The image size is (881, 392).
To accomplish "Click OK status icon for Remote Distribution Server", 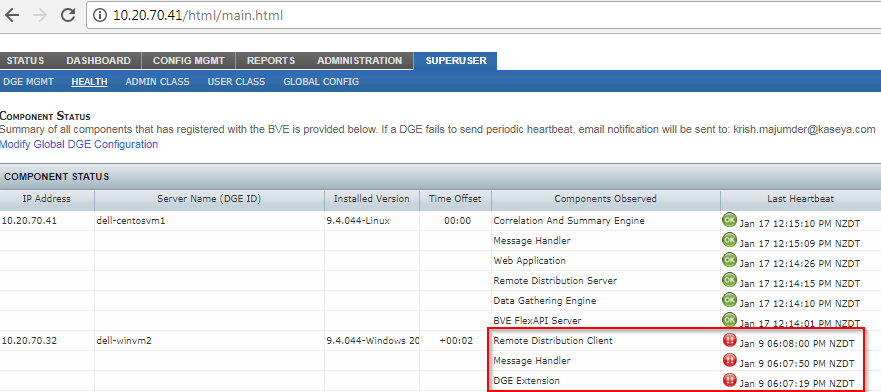I will click(729, 280).
